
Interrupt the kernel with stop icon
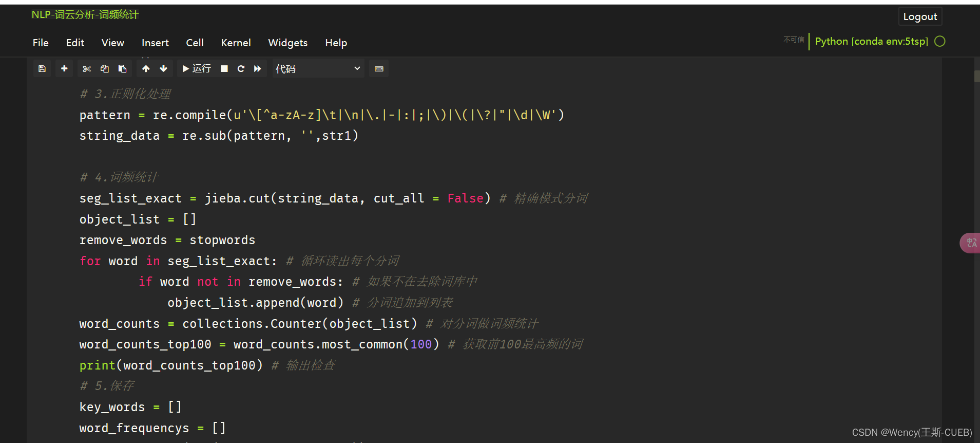(x=224, y=68)
